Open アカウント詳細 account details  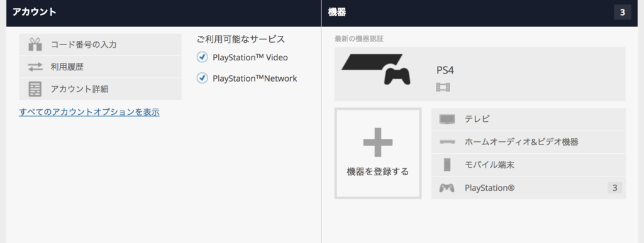pyautogui.click(x=100, y=89)
